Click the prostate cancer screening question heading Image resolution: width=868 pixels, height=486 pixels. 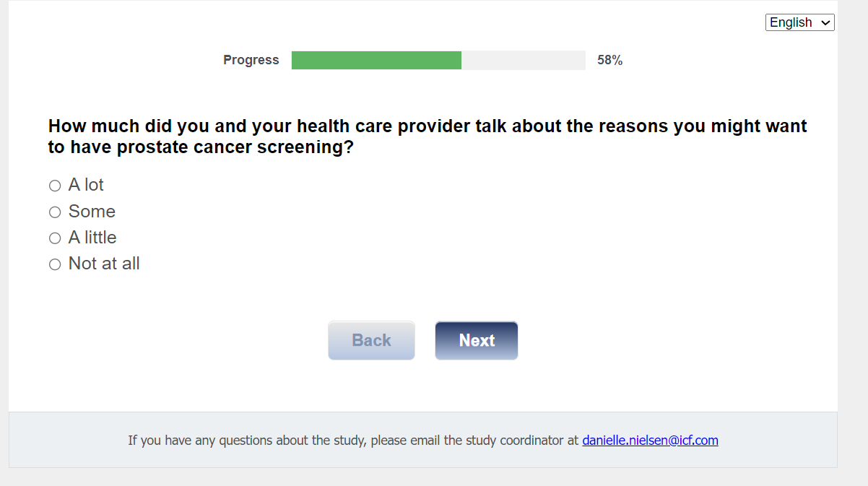(427, 136)
